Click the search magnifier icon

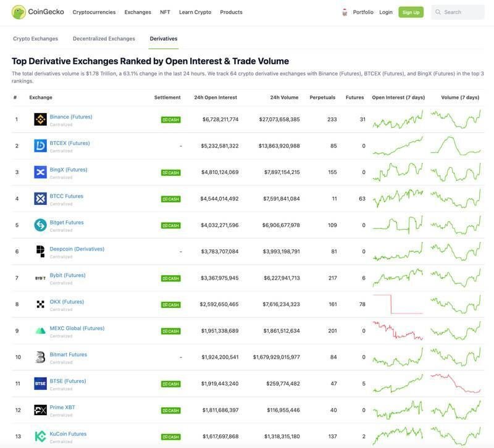tap(437, 10)
